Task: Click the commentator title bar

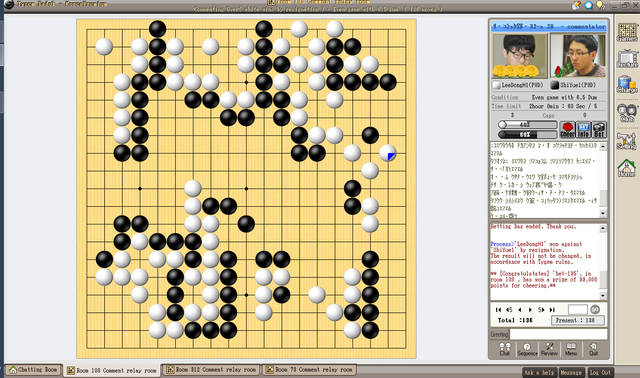Action: (549, 27)
